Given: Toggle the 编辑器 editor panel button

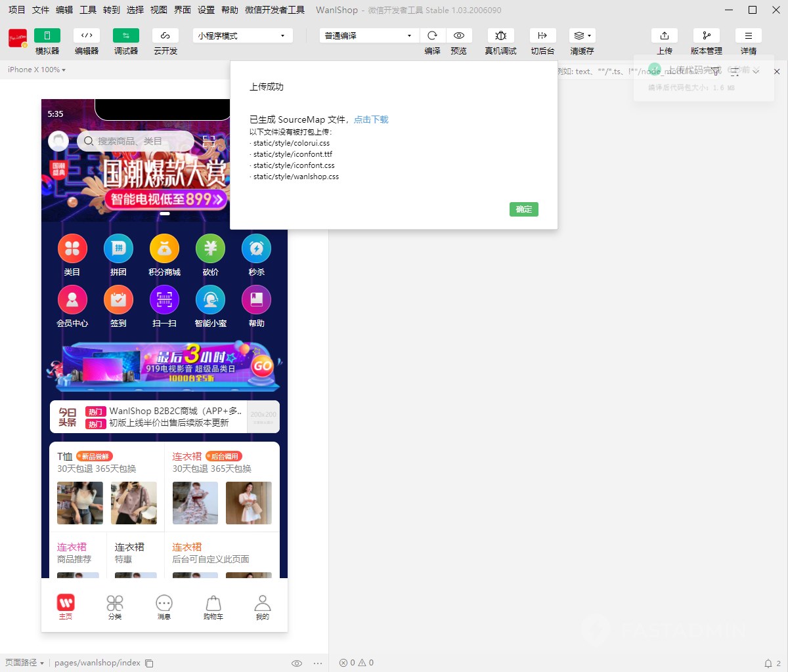Looking at the screenshot, I should (x=87, y=35).
